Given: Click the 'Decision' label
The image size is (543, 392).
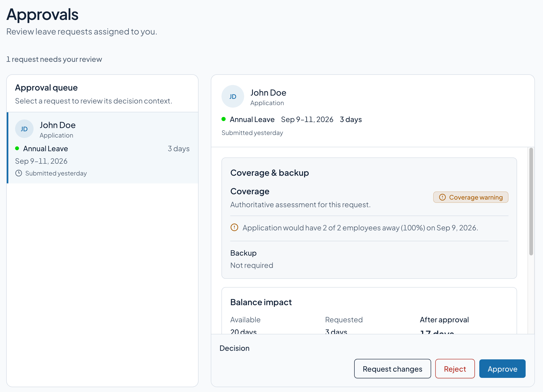Looking at the screenshot, I should (234, 348).
